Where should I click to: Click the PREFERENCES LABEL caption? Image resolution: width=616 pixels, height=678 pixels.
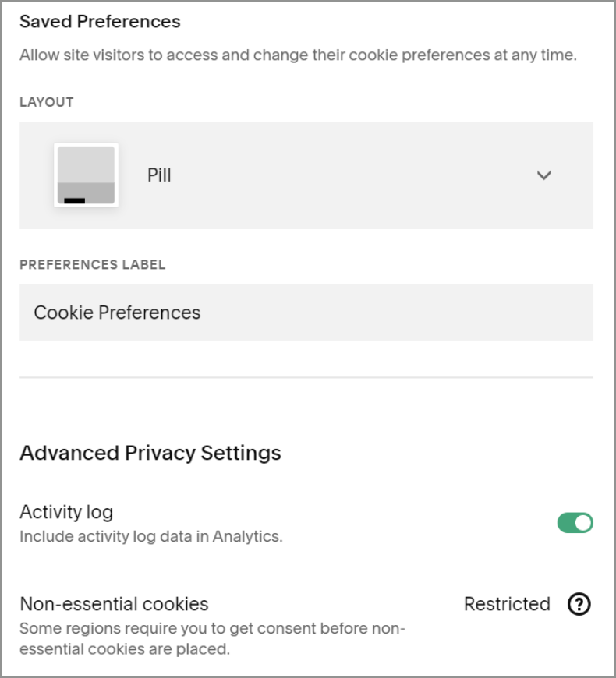[x=92, y=264]
